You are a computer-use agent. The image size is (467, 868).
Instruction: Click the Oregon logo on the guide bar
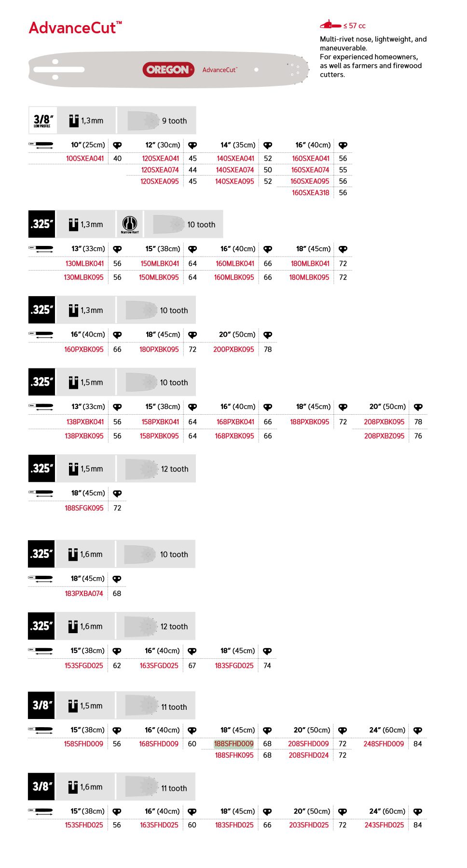[x=168, y=70]
